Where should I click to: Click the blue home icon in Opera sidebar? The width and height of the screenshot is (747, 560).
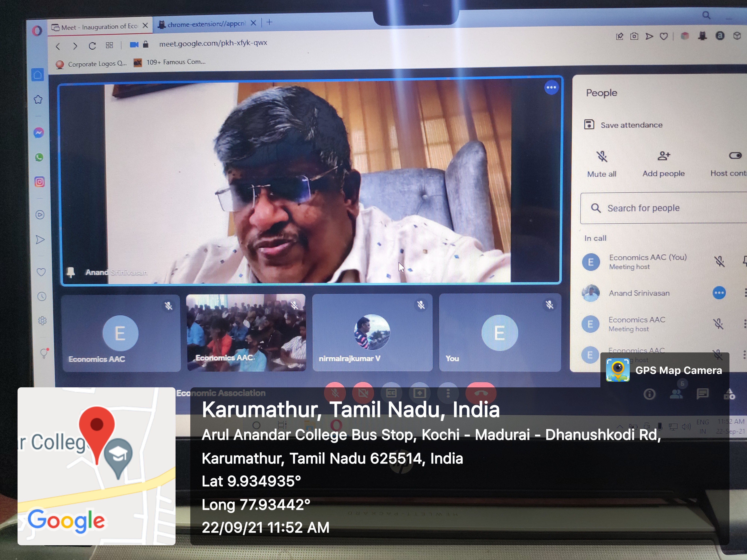(x=38, y=75)
